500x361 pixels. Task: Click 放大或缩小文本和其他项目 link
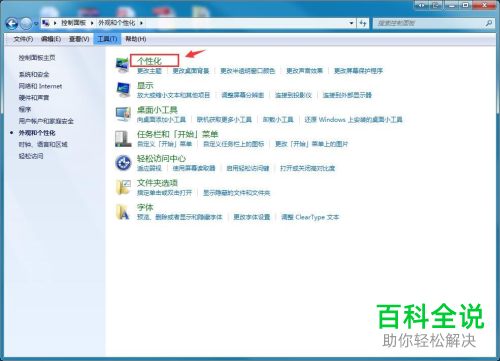pyautogui.click(x=174, y=95)
